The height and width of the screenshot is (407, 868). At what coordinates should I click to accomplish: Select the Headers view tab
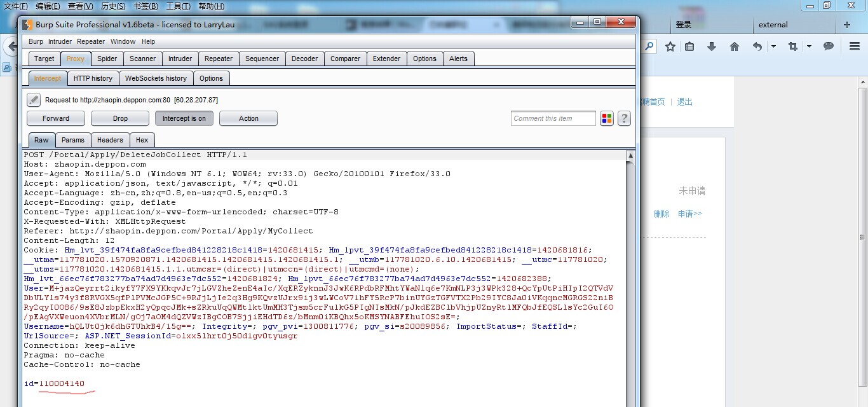pos(110,140)
